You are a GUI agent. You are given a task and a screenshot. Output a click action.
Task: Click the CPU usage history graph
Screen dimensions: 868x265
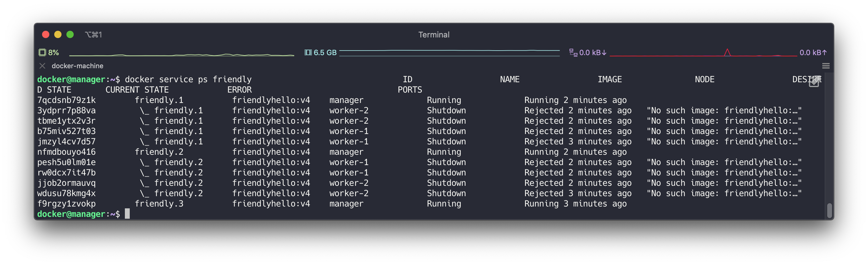182,54
